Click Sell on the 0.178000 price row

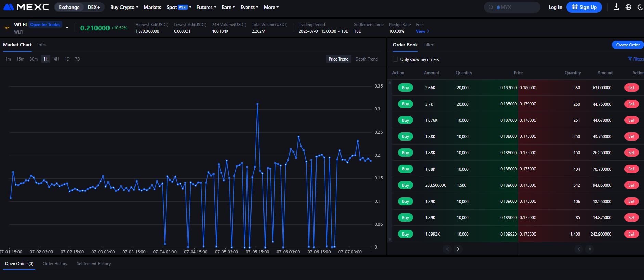(x=631, y=120)
